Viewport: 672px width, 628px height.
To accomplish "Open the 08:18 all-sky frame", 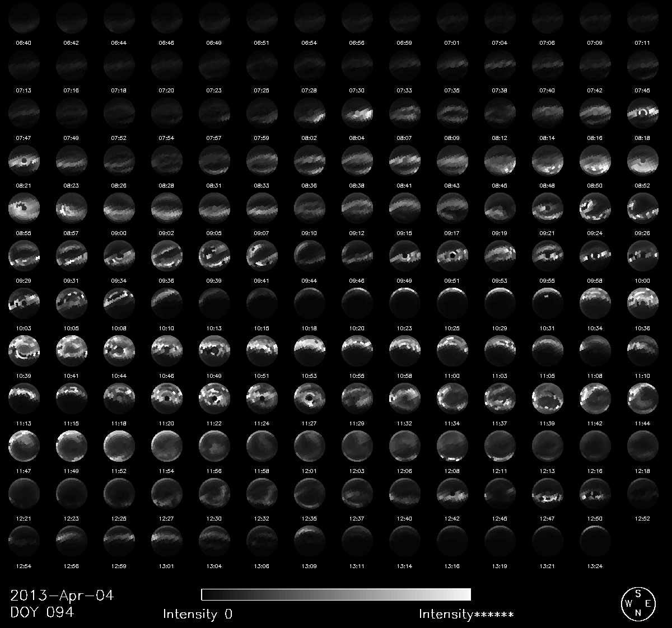I will [643, 113].
